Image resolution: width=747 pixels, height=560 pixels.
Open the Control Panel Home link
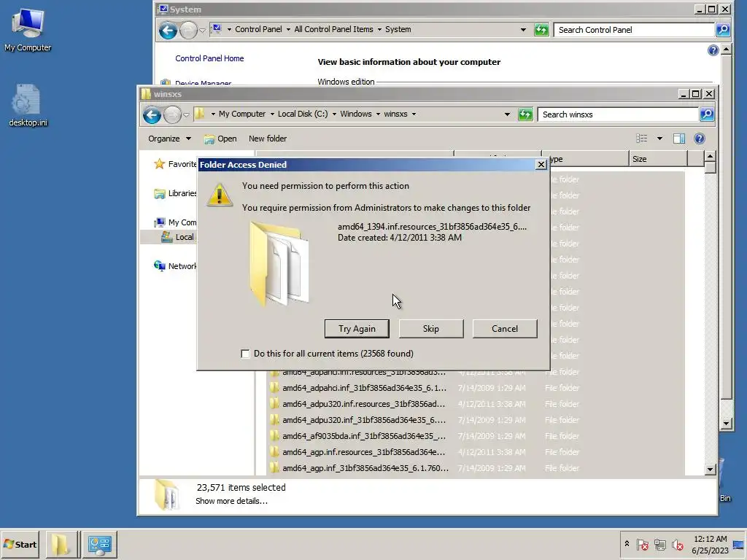209,58
